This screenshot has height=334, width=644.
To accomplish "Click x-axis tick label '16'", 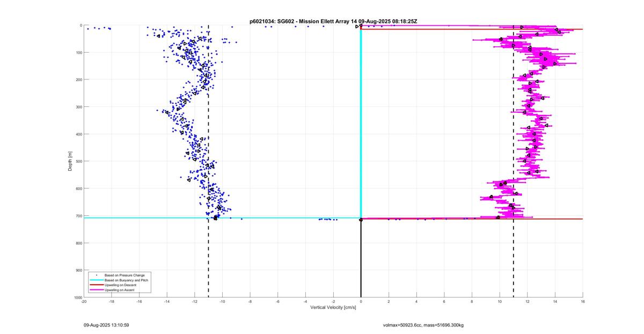I will tap(583, 302).
